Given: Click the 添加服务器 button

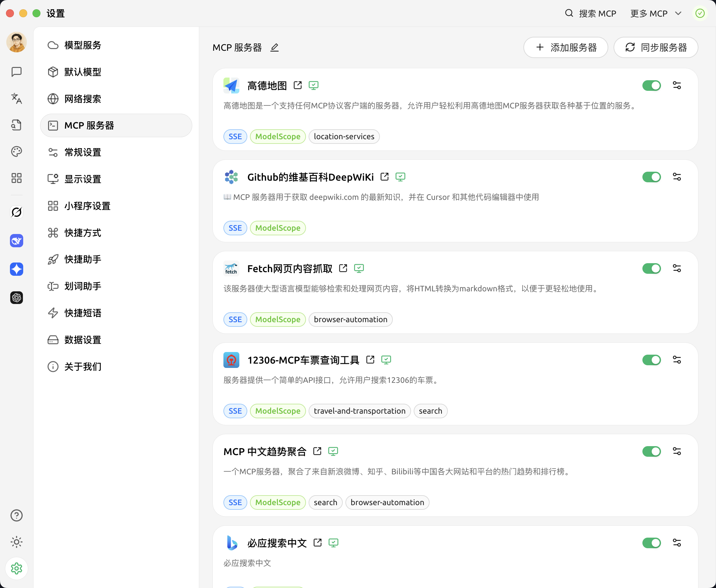Looking at the screenshot, I should click(x=566, y=47).
